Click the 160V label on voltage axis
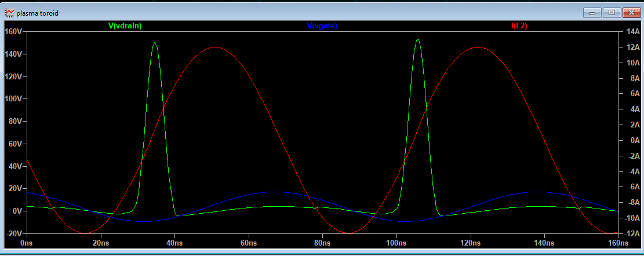The image size is (644, 256). point(12,31)
